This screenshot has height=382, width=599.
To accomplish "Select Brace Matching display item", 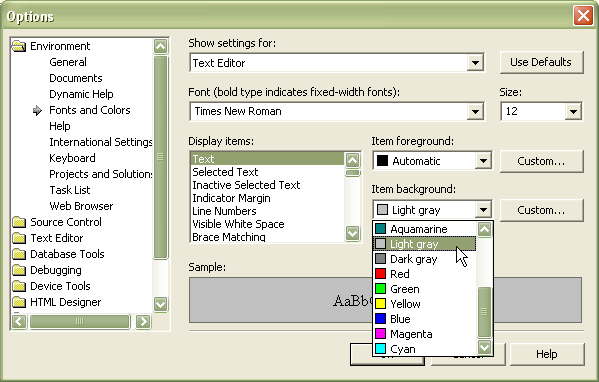I will pos(267,237).
